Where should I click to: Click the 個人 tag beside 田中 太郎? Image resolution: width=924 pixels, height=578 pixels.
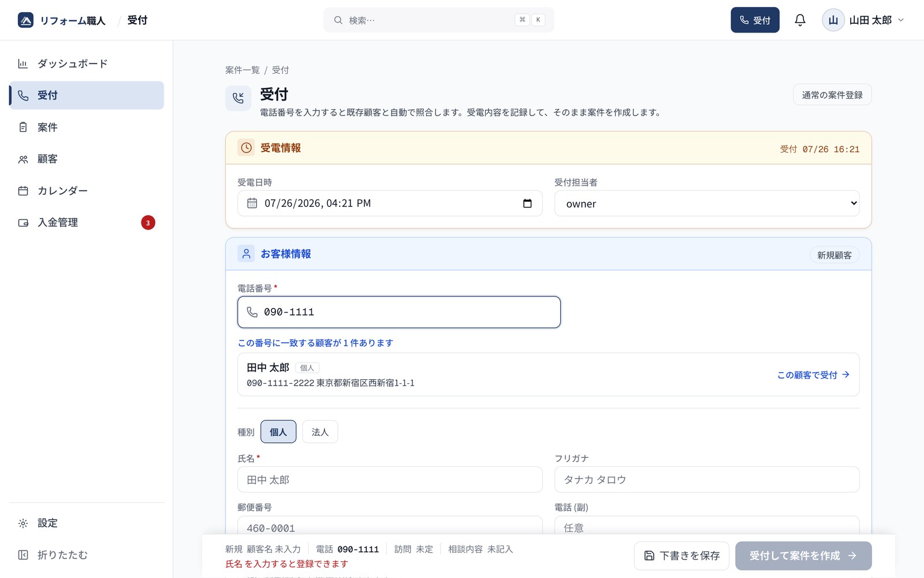pyautogui.click(x=307, y=368)
